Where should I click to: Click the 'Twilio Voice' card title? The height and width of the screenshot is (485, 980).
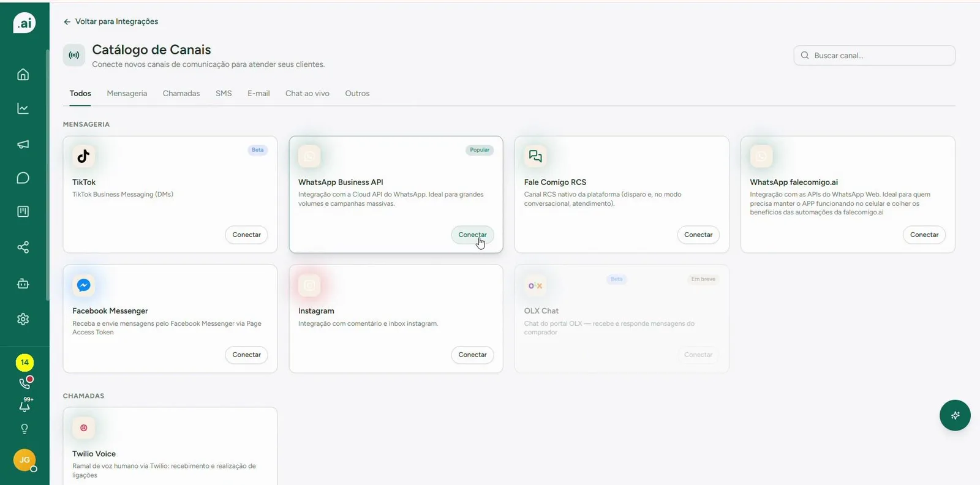(94, 454)
